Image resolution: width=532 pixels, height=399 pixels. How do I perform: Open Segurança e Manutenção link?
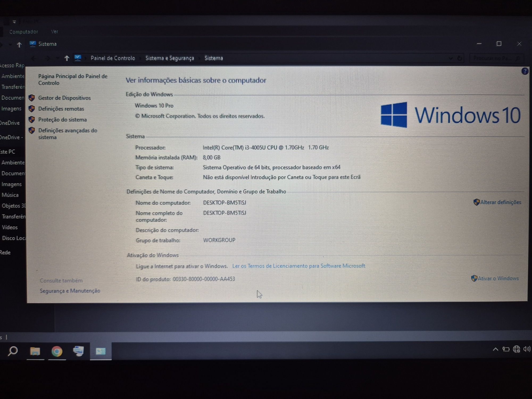(x=70, y=291)
